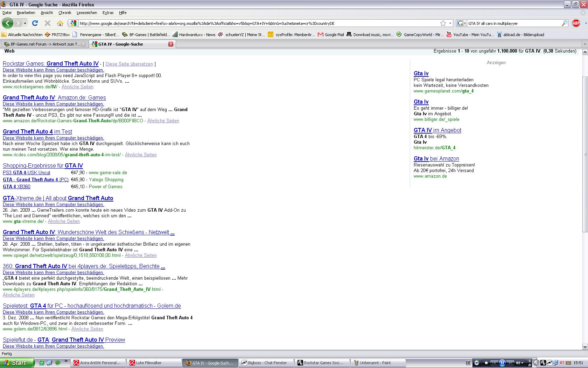Open the Windows Media Player icon in the taskbar toolbar

pos(476,363)
